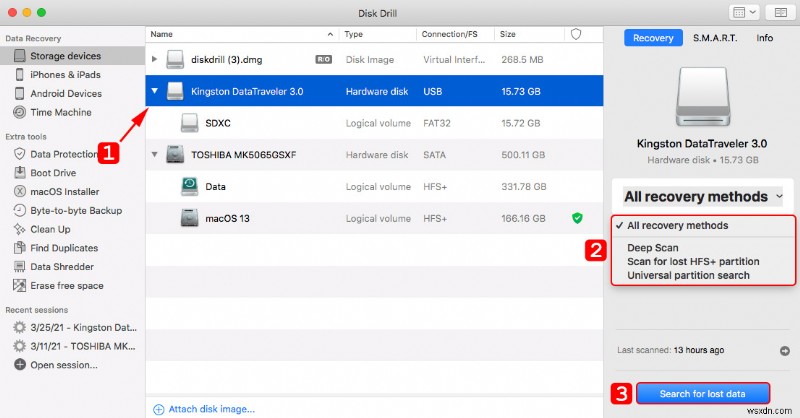Image resolution: width=800 pixels, height=418 pixels.
Task: Click the SDXC volume icon
Action: click(x=189, y=123)
